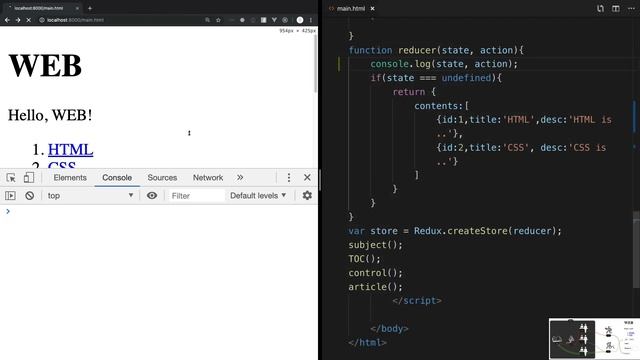Click the return { code line
The height and width of the screenshot is (360, 640).
[414, 92]
